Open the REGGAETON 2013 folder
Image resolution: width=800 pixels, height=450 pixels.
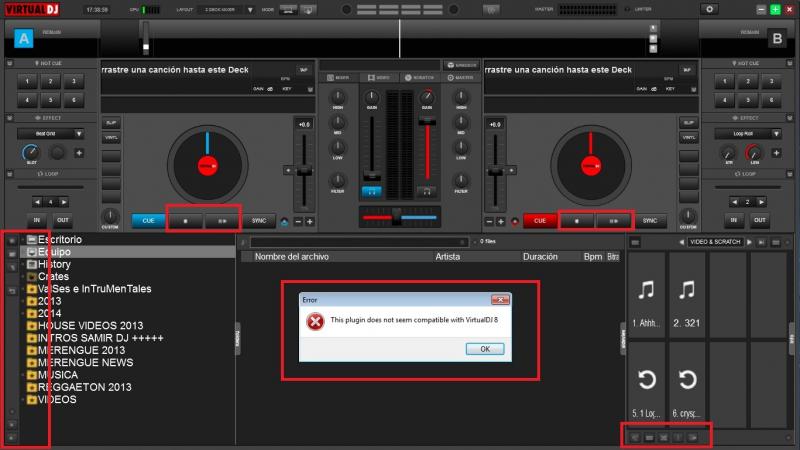84,387
